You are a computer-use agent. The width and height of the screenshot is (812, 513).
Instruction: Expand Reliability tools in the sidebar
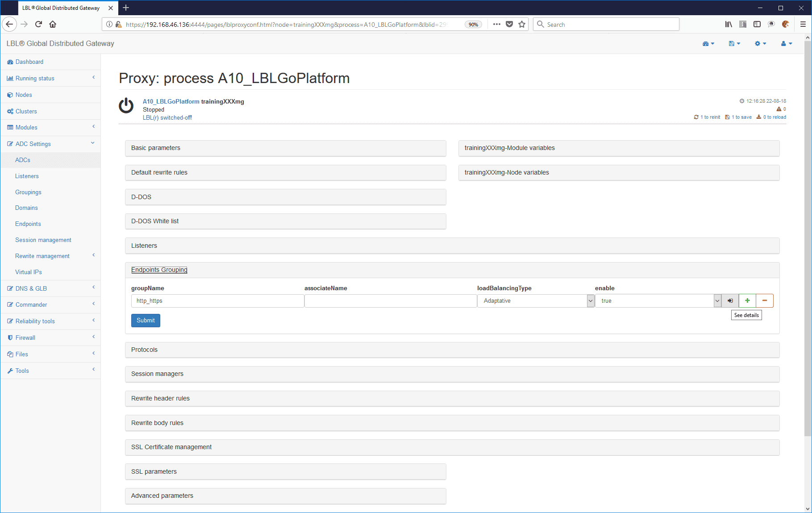click(x=50, y=321)
